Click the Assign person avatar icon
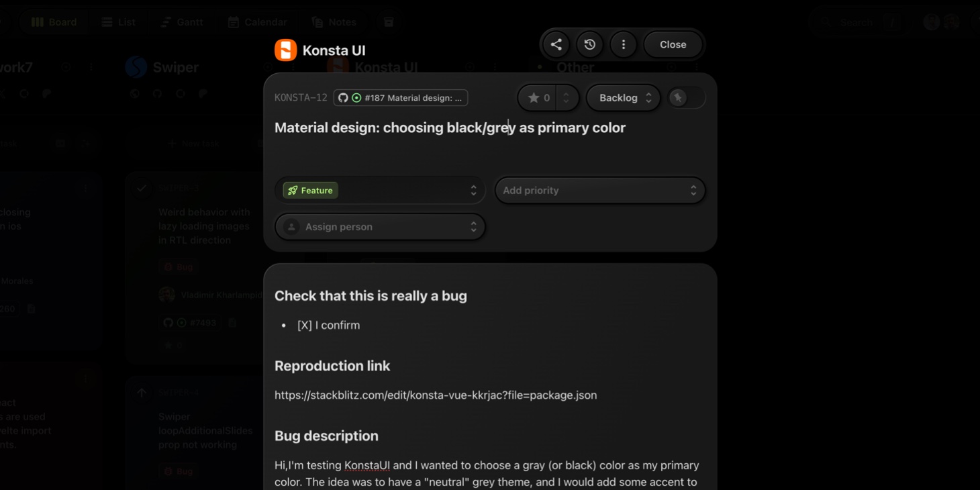980x490 pixels. click(291, 227)
